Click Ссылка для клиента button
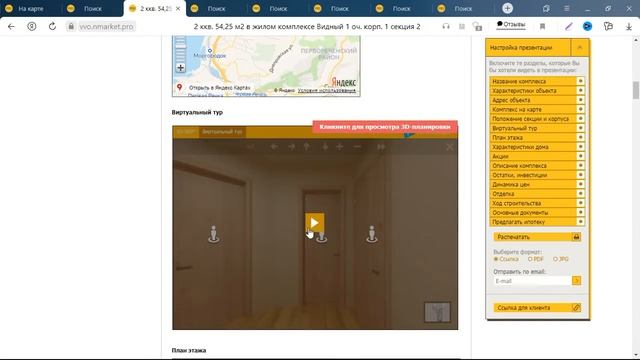 coord(537,308)
